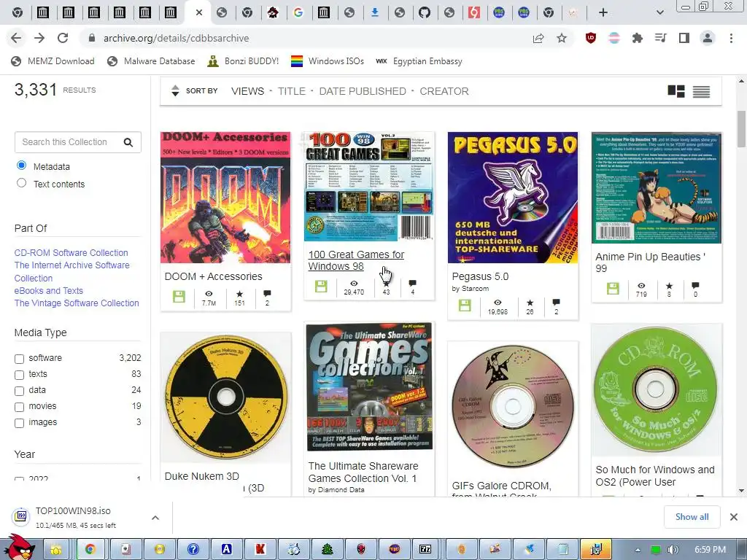Toggle sort direction arrows
747x560 pixels.
click(175, 90)
